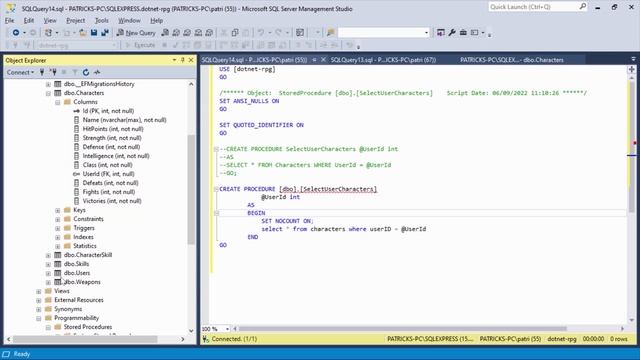Collapse the CREATE PROCEDURE [dbo].[SelectUserCharacters] outline block
Image resolution: width=640 pixels, height=360 pixels.
(216, 189)
